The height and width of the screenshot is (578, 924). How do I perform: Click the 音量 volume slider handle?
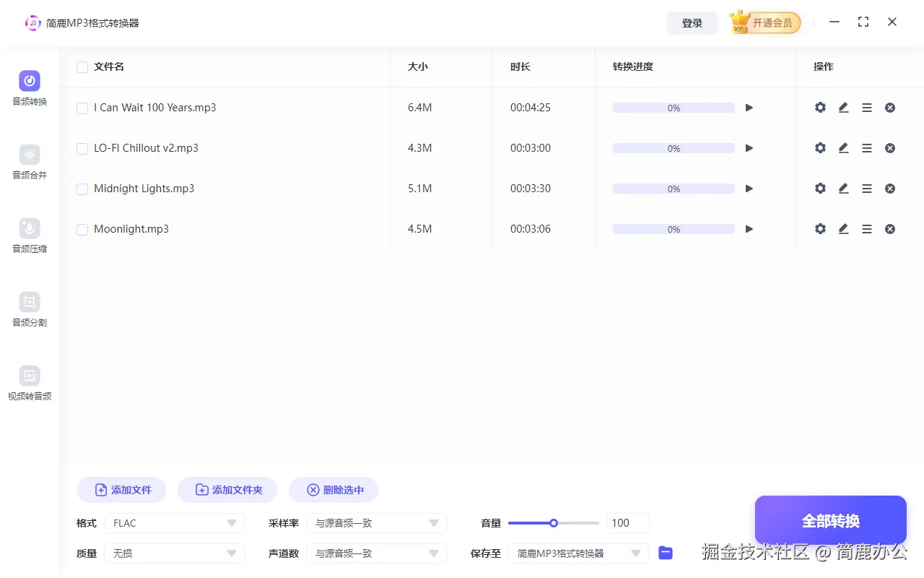coord(554,523)
